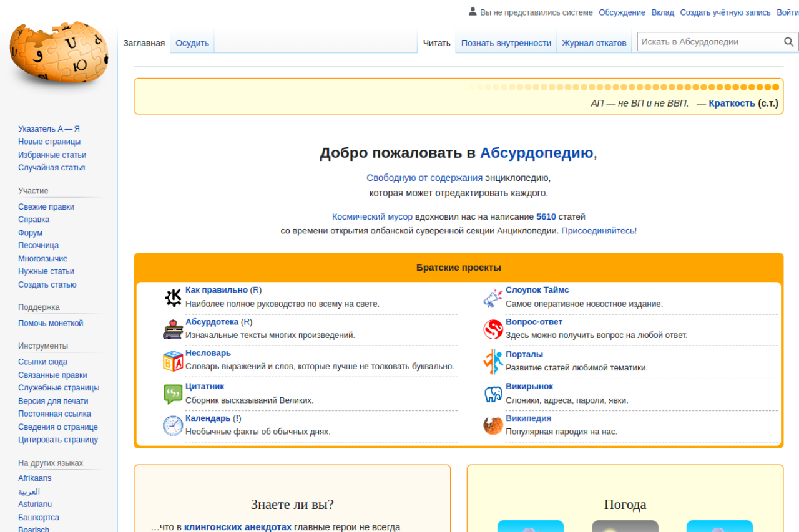Click the Присоединяйтесь link
799x532 pixels.
pos(597,231)
